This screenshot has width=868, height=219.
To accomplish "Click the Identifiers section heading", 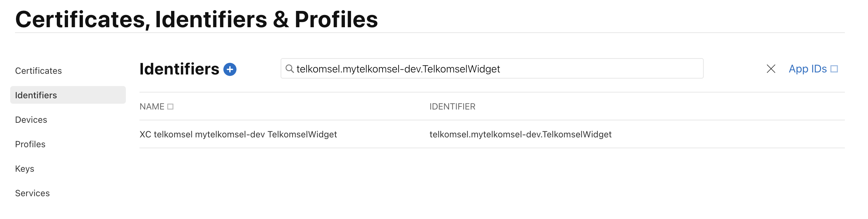I will [x=179, y=69].
